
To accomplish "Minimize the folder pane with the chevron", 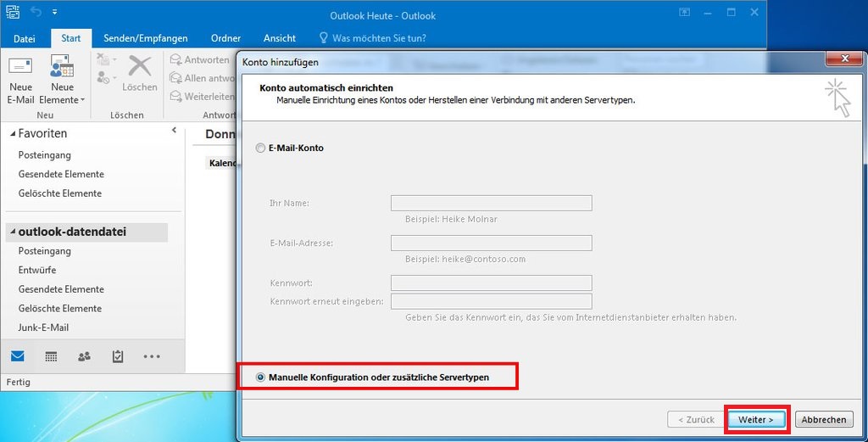I will click(174, 130).
